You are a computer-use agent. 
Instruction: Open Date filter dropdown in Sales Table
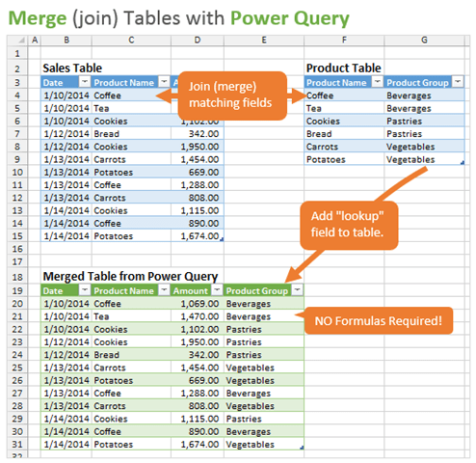(85, 82)
